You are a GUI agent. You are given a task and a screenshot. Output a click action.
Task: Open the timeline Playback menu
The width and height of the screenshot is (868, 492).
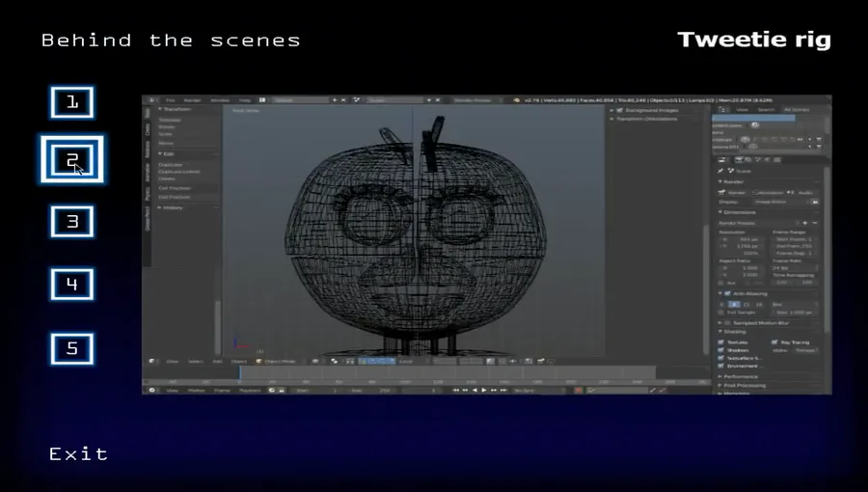coord(250,390)
